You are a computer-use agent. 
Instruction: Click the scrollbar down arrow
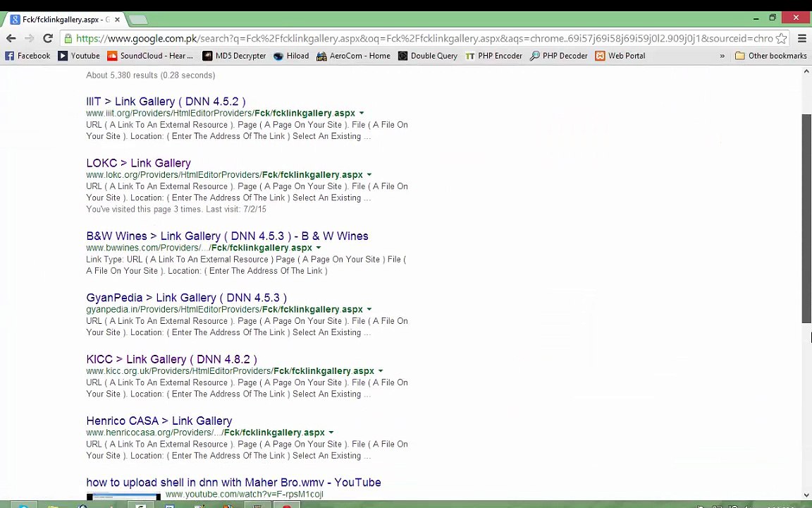point(806,495)
